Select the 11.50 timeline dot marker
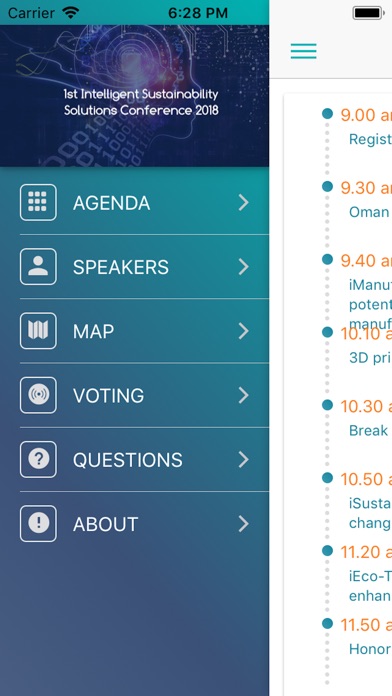This screenshot has height=696, width=392. click(327, 623)
